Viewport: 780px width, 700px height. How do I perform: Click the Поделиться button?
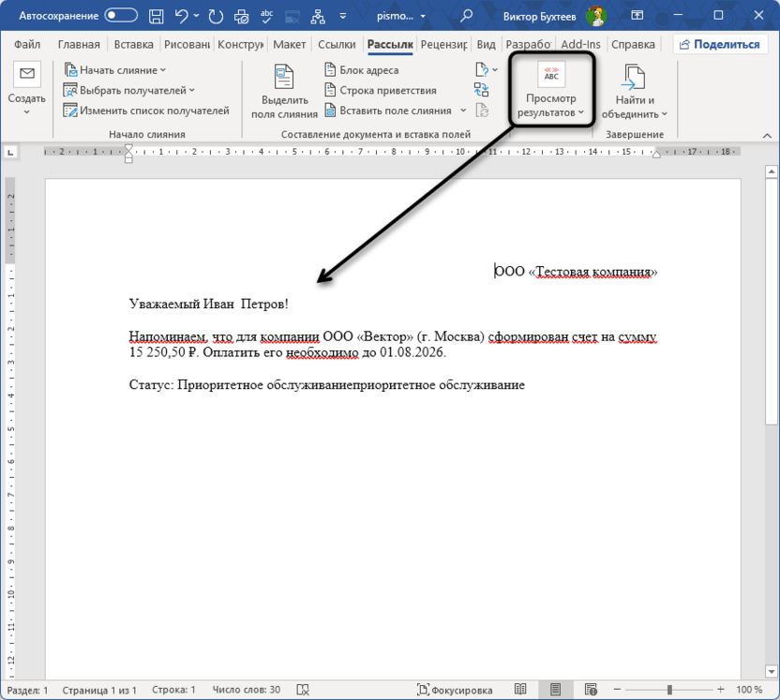click(x=719, y=45)
